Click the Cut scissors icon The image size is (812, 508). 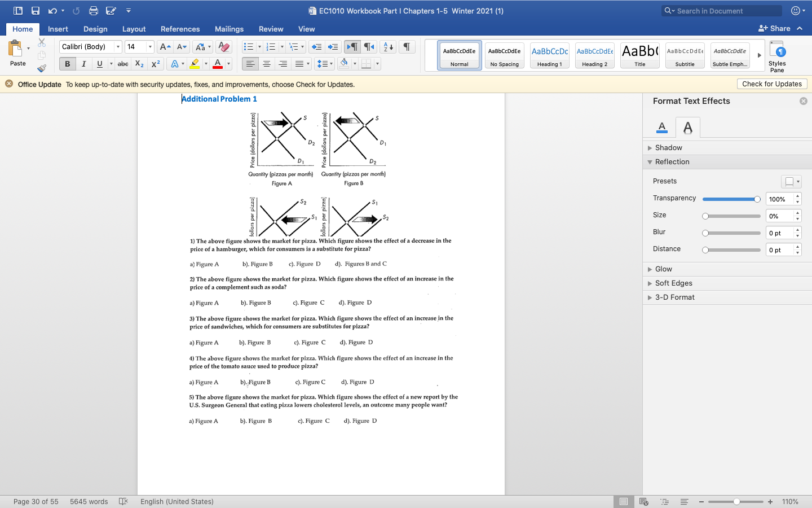click(42, 42)
